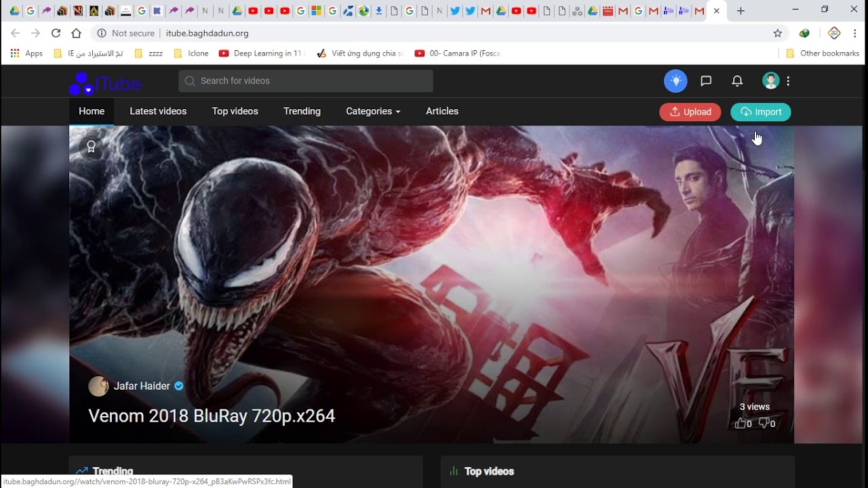Open the Trending nav item
This screenshot has width=868, height=488.
302,111
